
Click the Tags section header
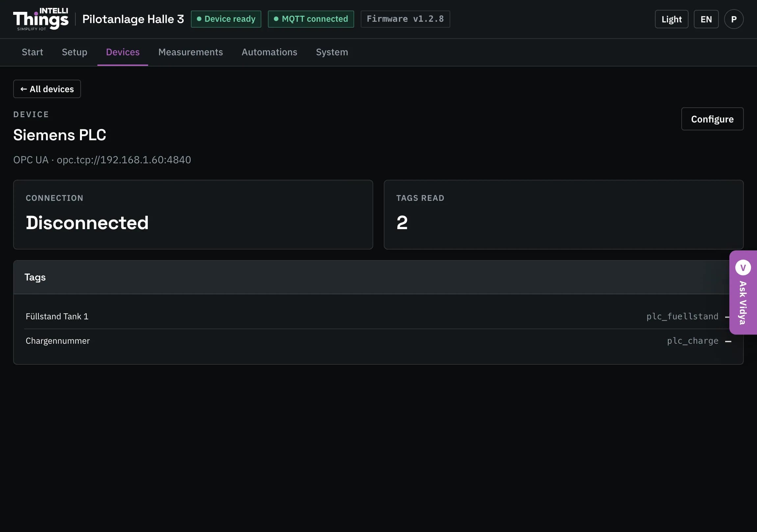tap(378, 278)
